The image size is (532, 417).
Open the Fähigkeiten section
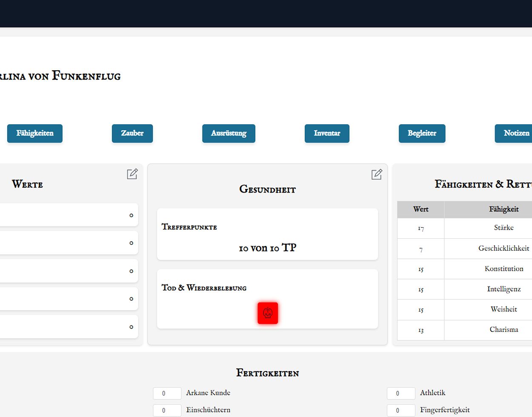pyautogui.click(x=35, y=134)
